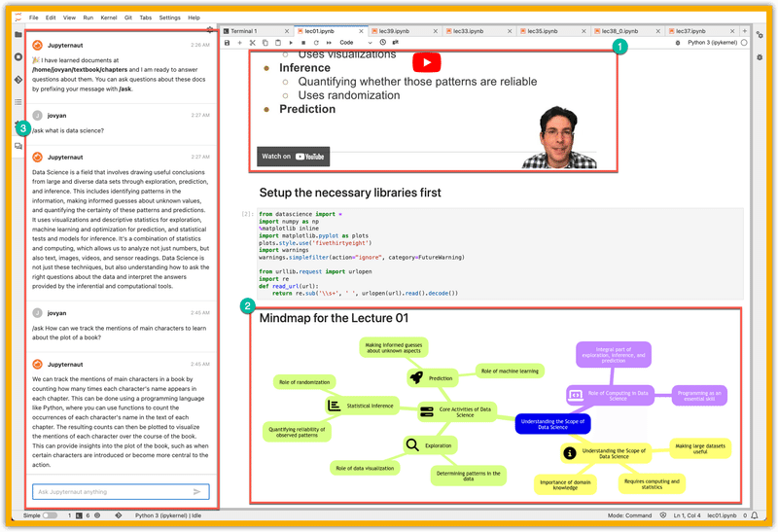This screenshot has width=778, height=532.
Task: Open the Run menu
Action: click(x=88, y=18)
